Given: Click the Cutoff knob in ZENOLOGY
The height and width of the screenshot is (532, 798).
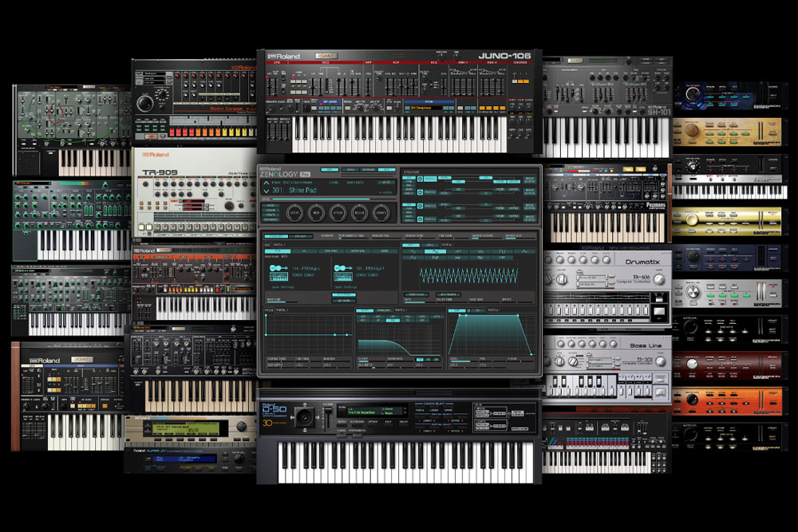Looking at the screenshot, I should (294, 213).
